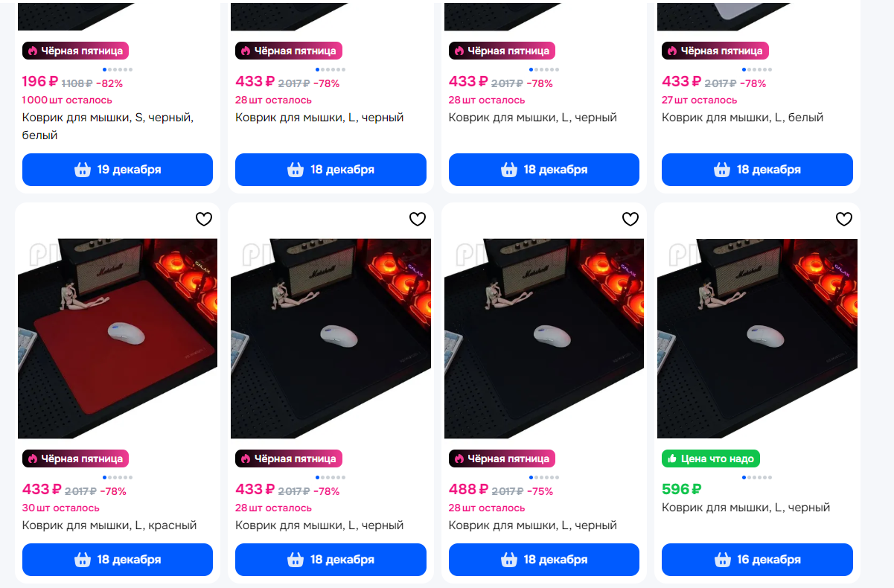This screenshot has height=588, width=894.
Task: Favorite the red mouse pad with heart icon
Action: 204,219
